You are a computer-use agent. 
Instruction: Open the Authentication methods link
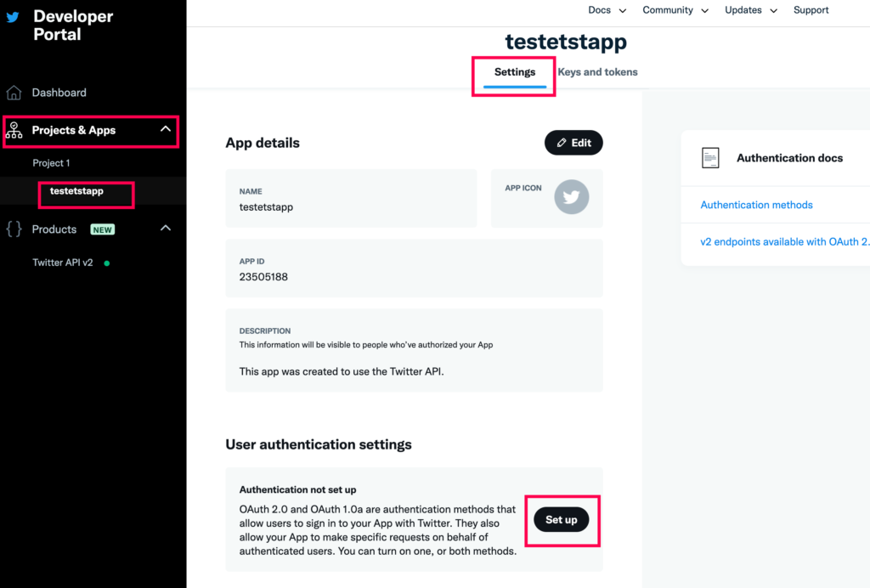pyautogui.click(x=756, y=205)
